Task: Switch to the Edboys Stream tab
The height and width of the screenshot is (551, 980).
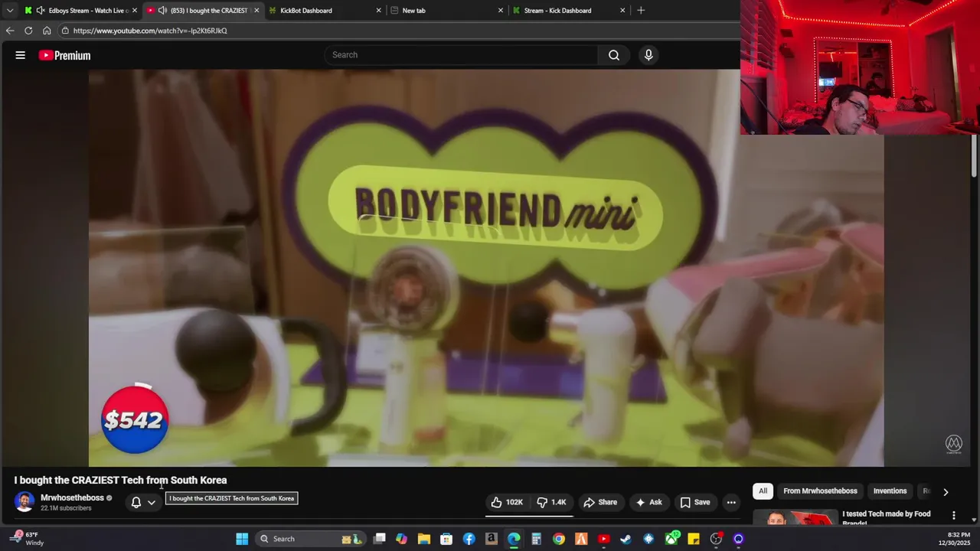Action: (80, 11)
